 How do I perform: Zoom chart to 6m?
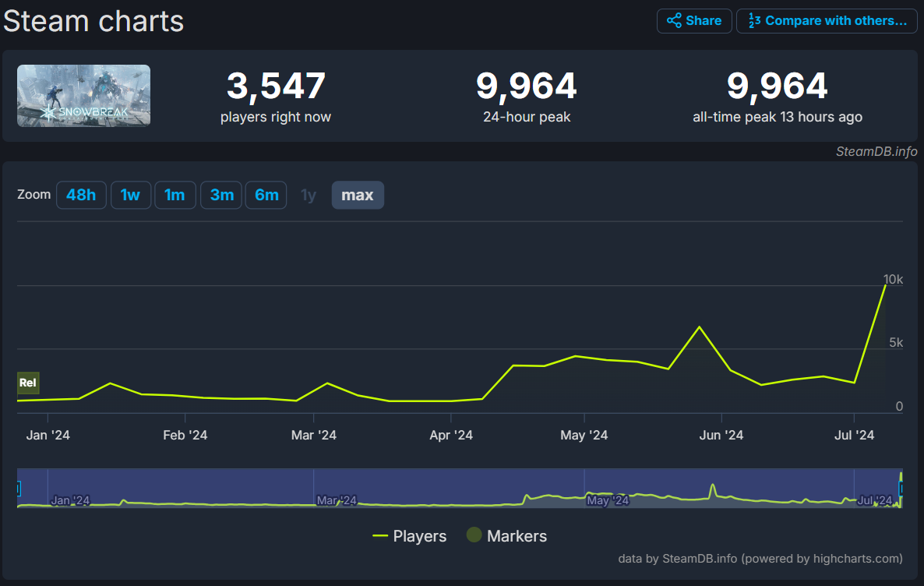point(266,195)
